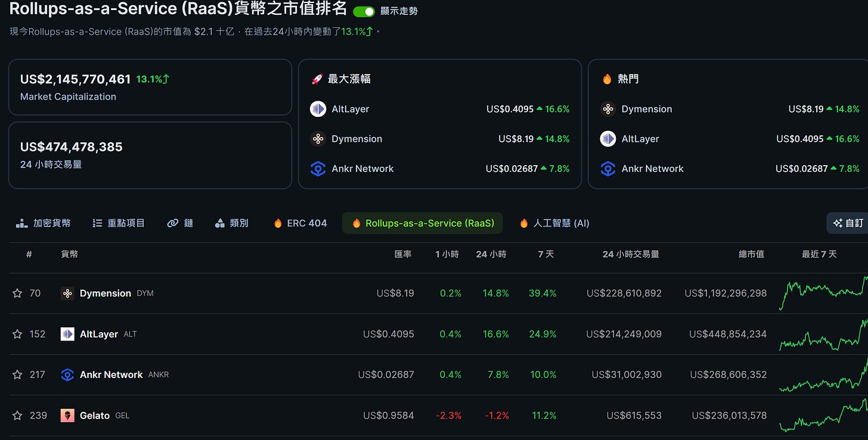Star Dymension as favorite
The height and width of the screenshot is (440, 868).
(17, 293)
